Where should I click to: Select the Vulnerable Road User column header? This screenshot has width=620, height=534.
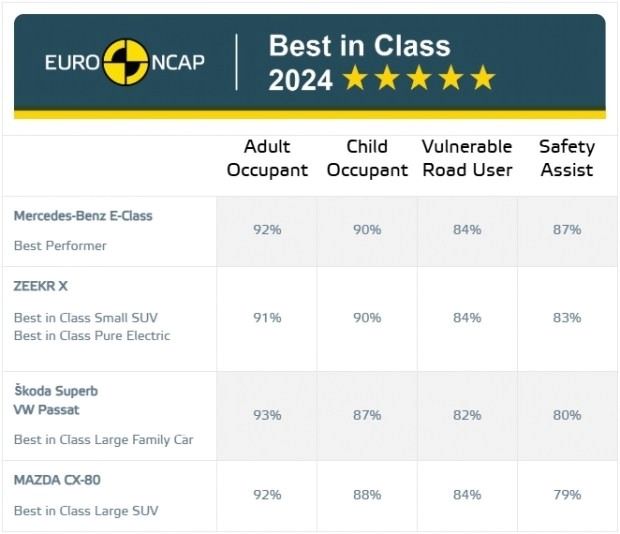pyautogui.click(x=467, y=158)
